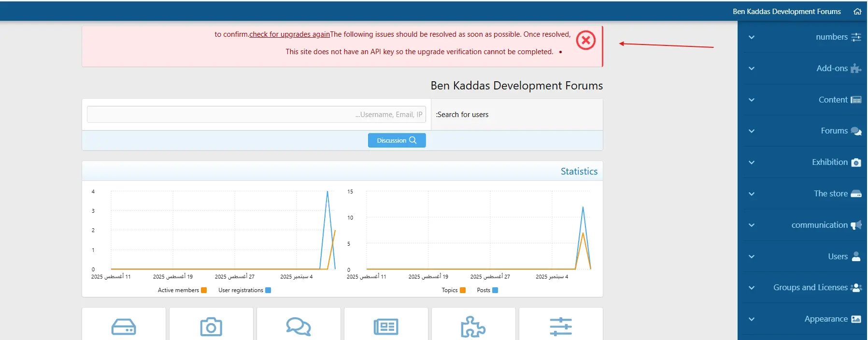Focus the Username, Email, IP search field
The height and width of the screenshot is (340, 868).
click(256, 115)
